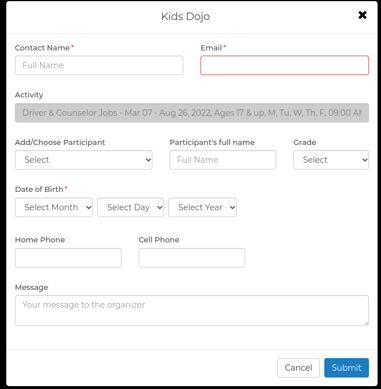Click the disabled Activity field
The image size is (381, 389).
click(192, 113)
